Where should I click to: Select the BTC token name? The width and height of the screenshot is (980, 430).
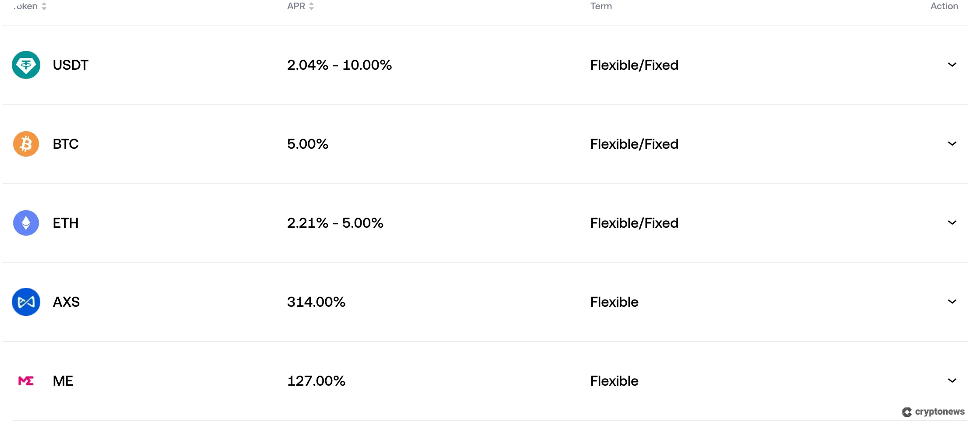(x=66, y=144)
